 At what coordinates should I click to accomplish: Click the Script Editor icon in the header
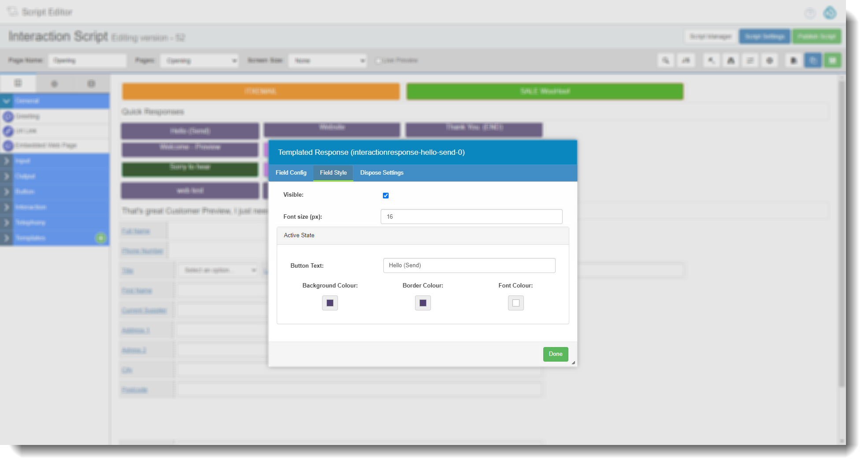point(12,11)
